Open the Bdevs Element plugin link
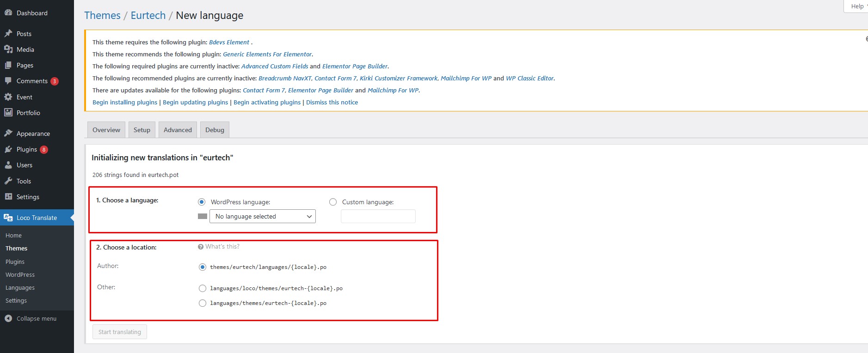The image size is (868, 353). 229,42
